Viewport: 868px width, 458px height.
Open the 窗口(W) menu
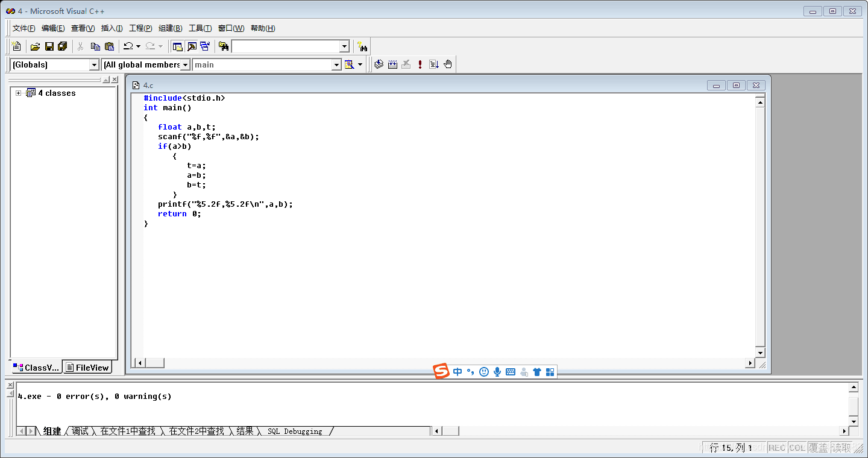tap(231, 28)
